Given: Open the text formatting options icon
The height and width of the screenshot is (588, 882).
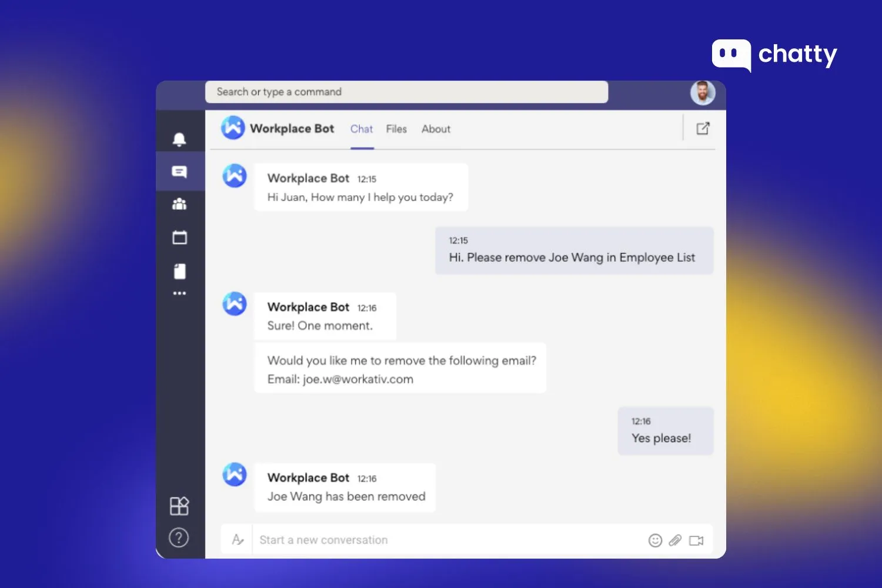Looking at the screenshot, I should (238, 540).
